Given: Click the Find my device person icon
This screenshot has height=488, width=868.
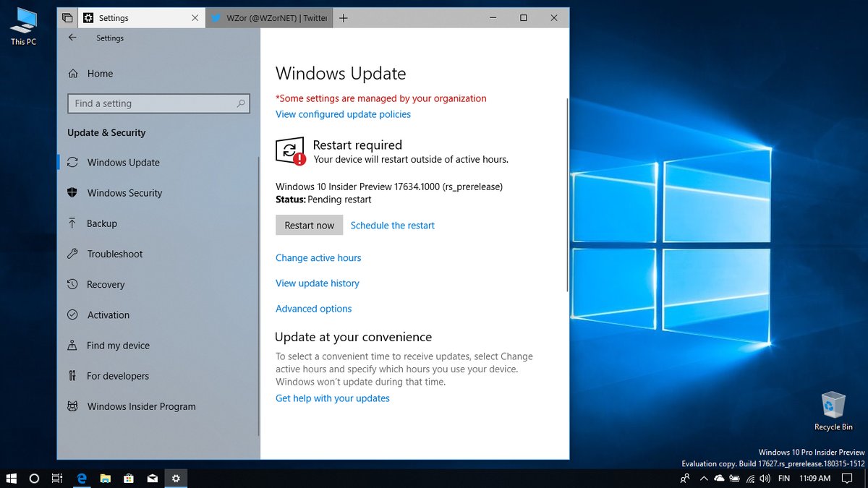Looking at the screenshot, I should pyautogui.click(x=72, y=346).
